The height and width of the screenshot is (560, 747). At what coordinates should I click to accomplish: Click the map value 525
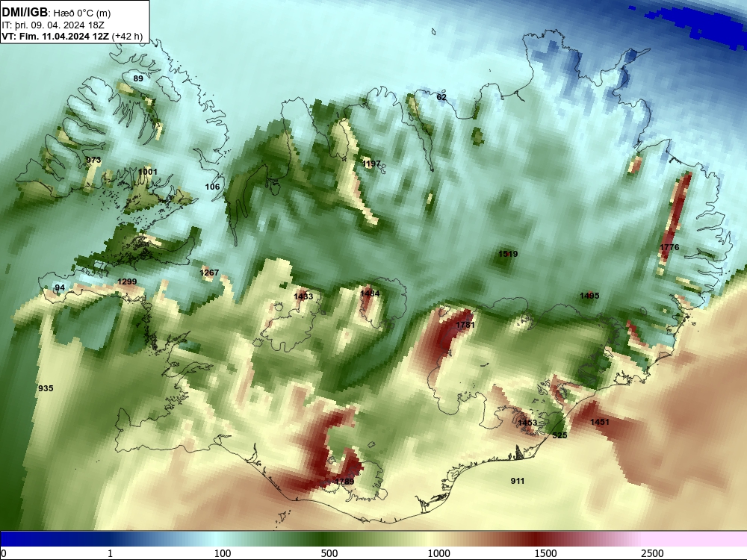point(560,435)
